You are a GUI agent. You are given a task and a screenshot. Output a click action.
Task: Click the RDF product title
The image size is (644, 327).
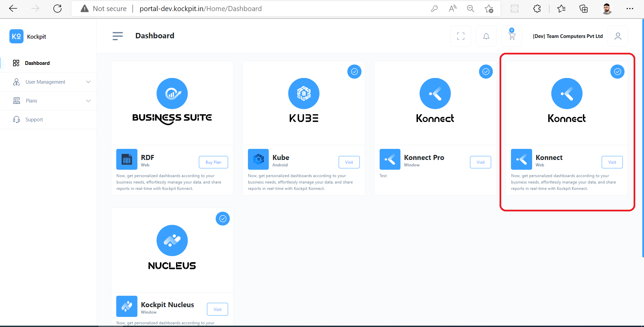(x=147, y=158)
